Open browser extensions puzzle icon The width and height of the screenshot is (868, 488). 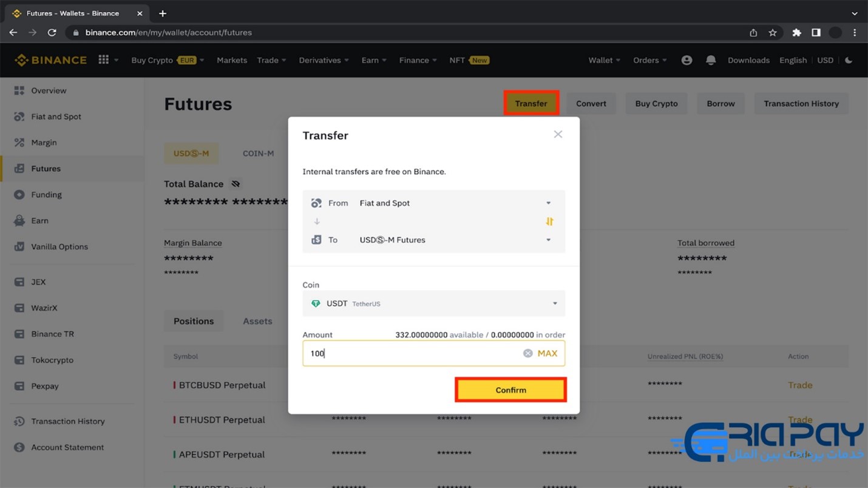click(x=796, y=33)
